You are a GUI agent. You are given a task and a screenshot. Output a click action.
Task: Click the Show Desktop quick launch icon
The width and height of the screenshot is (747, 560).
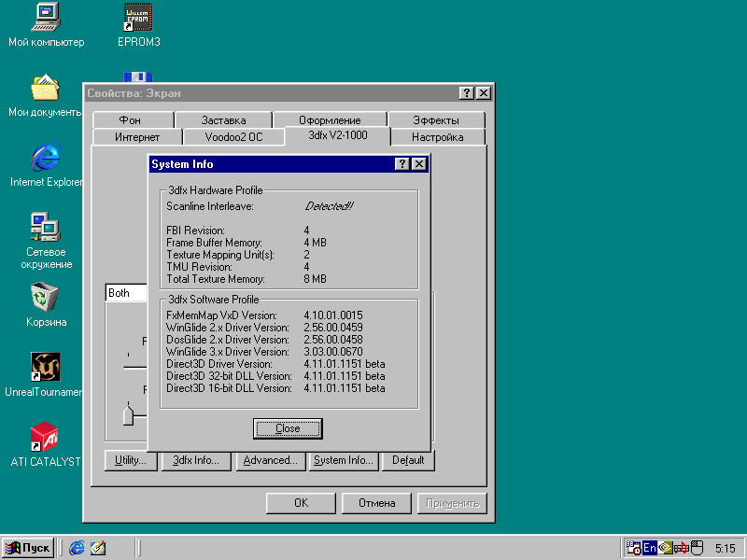pyautogui.click(x=98, y=548)
